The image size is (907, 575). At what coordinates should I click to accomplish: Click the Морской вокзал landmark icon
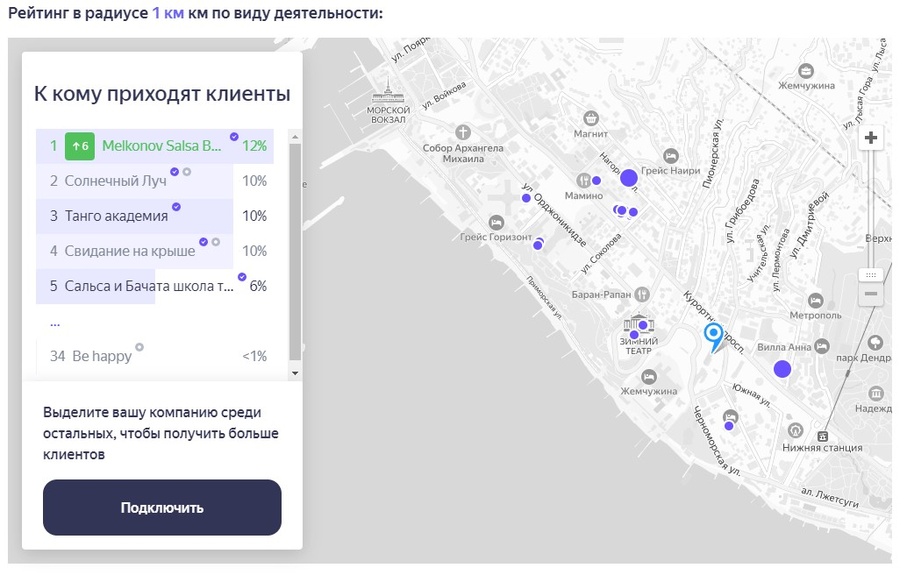pyautogui.click(x=388, y=92)
